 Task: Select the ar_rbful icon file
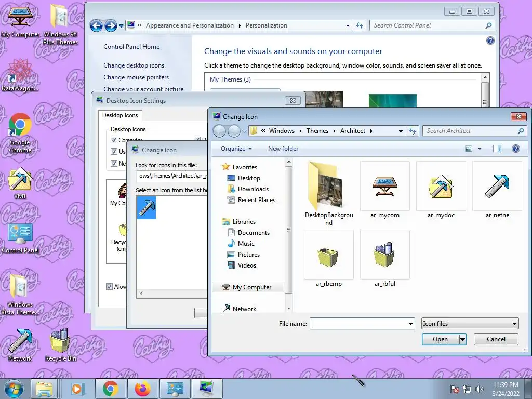(385, 259)
